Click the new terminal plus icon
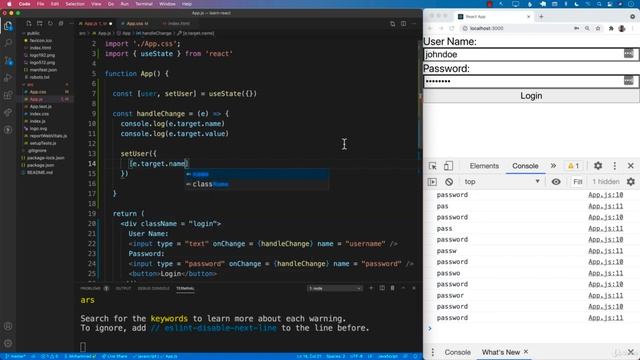The height and width of the screenshot is (360, 640). pos(371,288)
